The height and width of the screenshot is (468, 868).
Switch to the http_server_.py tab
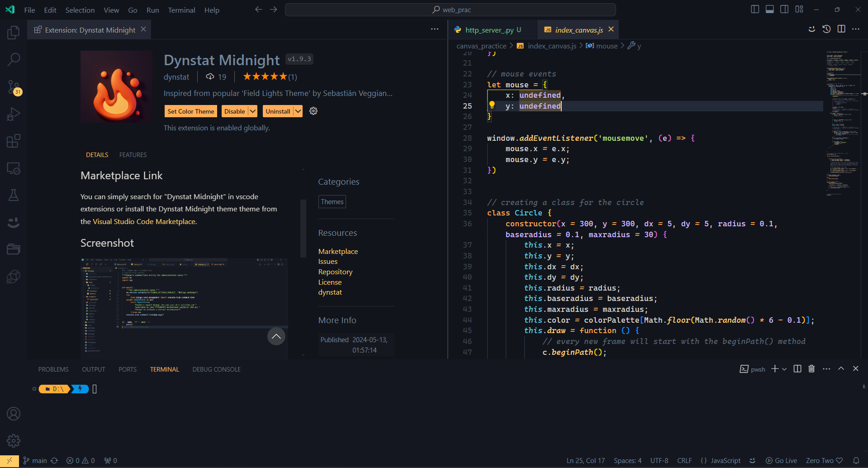click(489, 30)
